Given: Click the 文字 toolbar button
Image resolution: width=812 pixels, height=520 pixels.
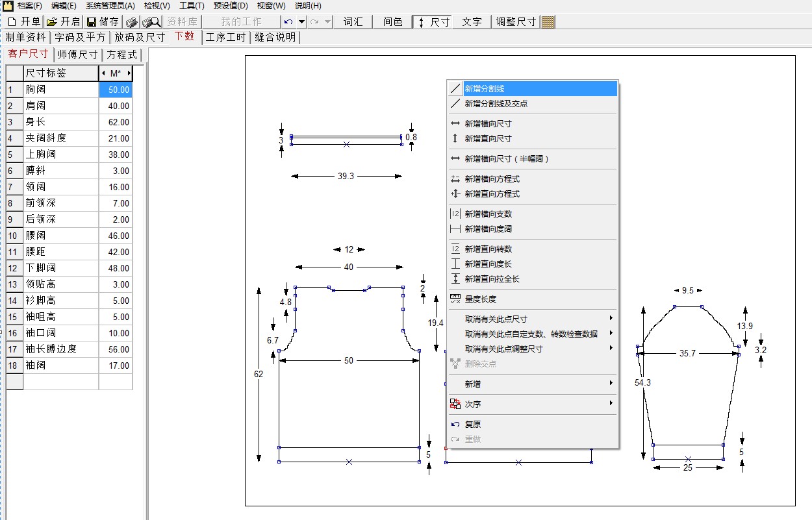Looking at the screenshot, I should (472, 21).
